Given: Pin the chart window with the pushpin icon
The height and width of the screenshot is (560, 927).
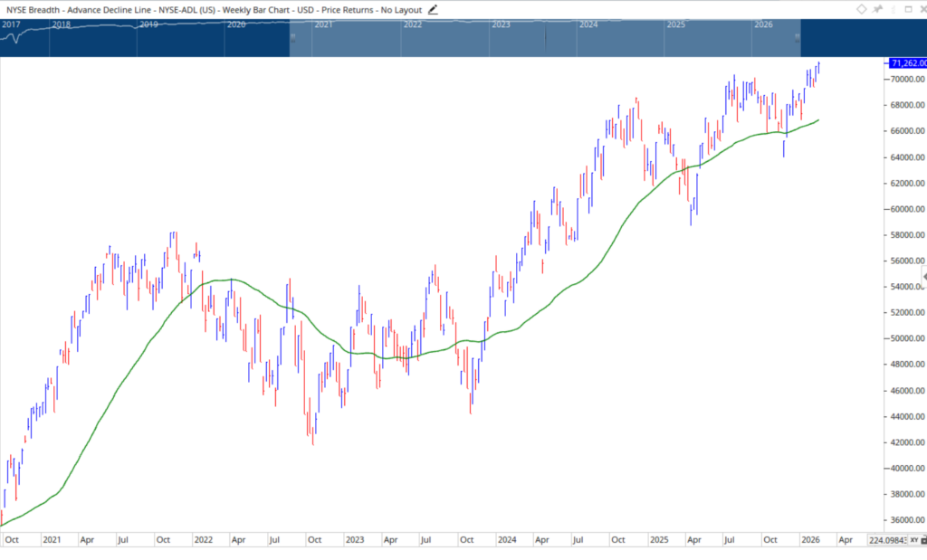Looking at the screenshot, I should [877, 9].
